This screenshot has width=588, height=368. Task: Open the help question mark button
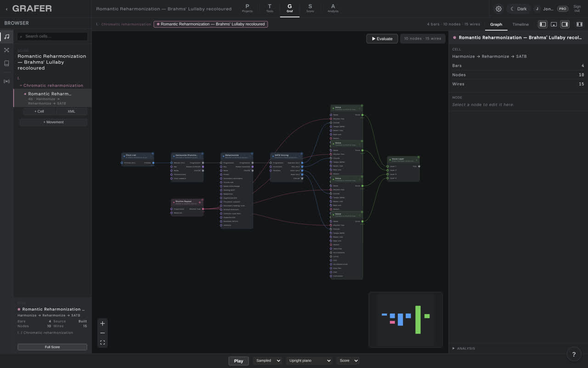click(574, 354)
